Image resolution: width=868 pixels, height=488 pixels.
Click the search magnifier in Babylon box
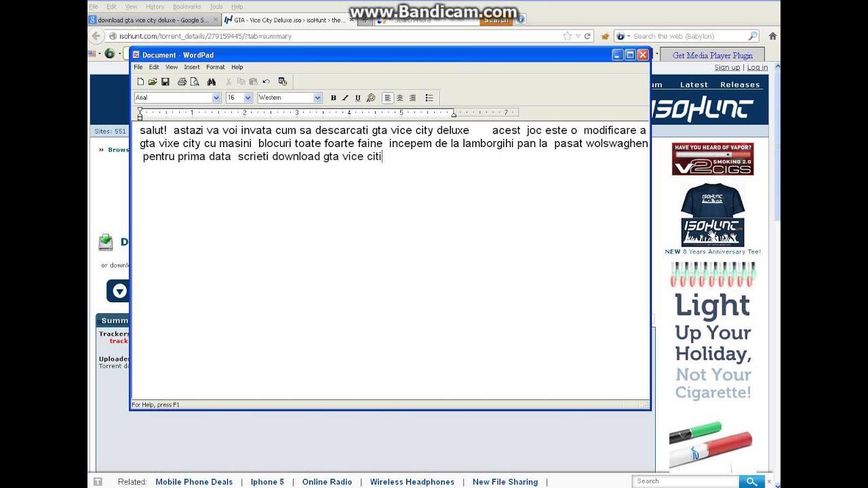(753, 36)
